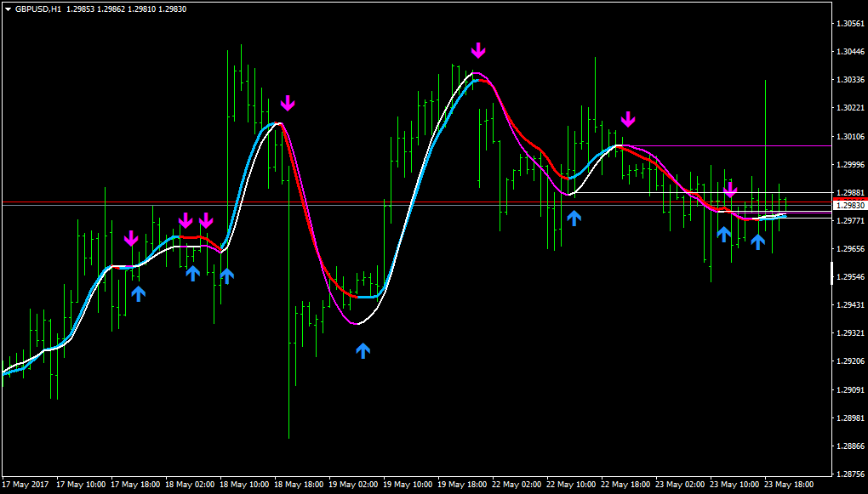Click the 22 May 02:00 time label

pyautogui.click(x=517, y=484)
